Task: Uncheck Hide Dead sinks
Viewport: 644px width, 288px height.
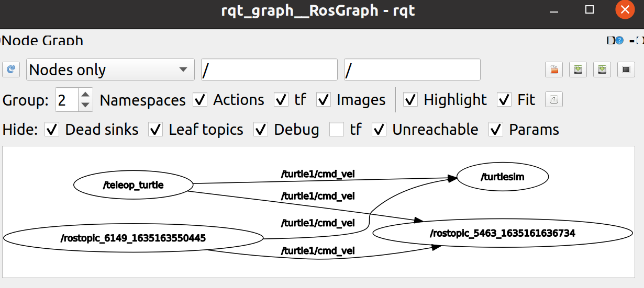Action: (52, 129)
